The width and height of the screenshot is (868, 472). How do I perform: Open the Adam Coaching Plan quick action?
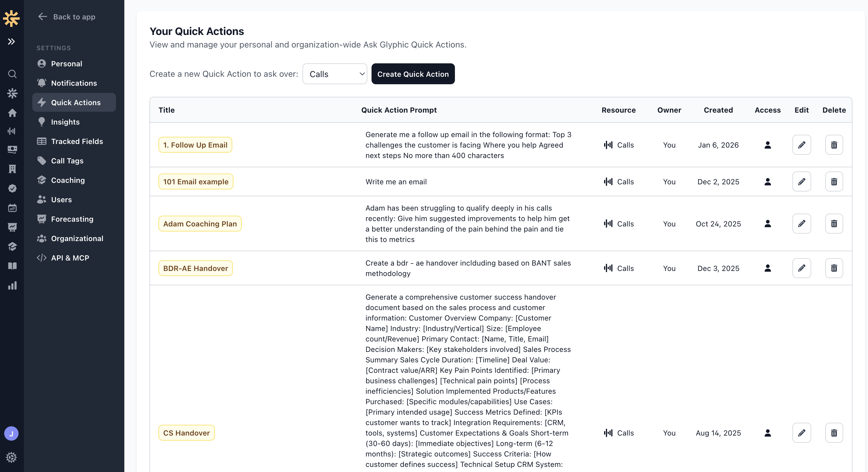[200, 224]
